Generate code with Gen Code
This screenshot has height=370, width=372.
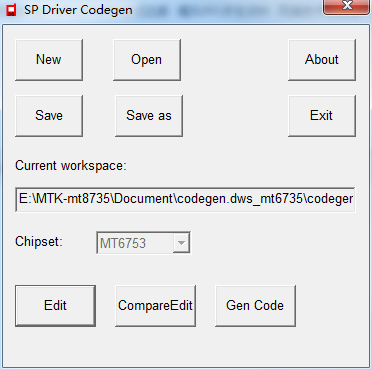pos(255,306)
